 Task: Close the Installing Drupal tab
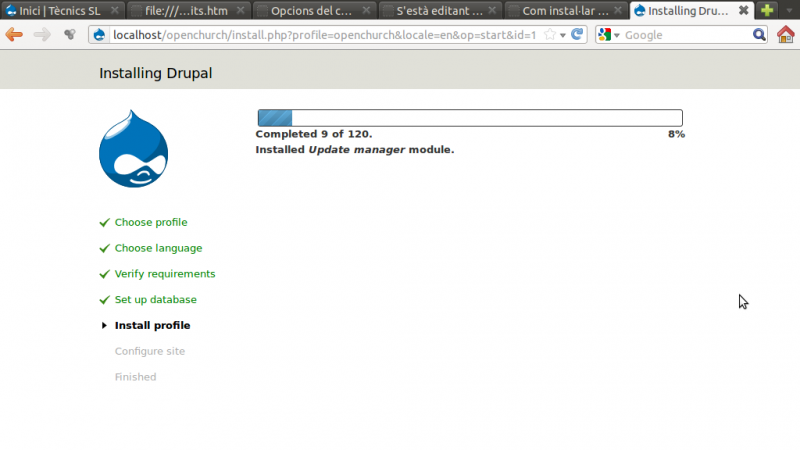[745, 10]
